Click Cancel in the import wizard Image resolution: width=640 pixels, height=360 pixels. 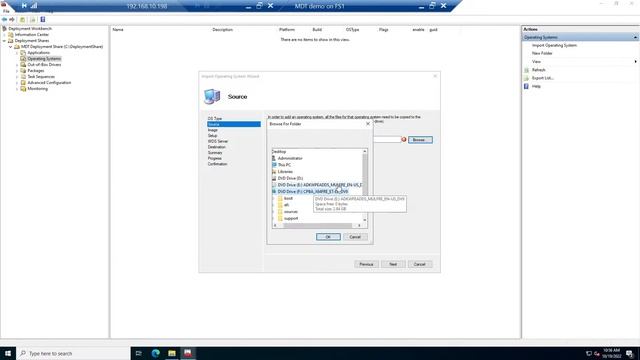coord(420,264)
